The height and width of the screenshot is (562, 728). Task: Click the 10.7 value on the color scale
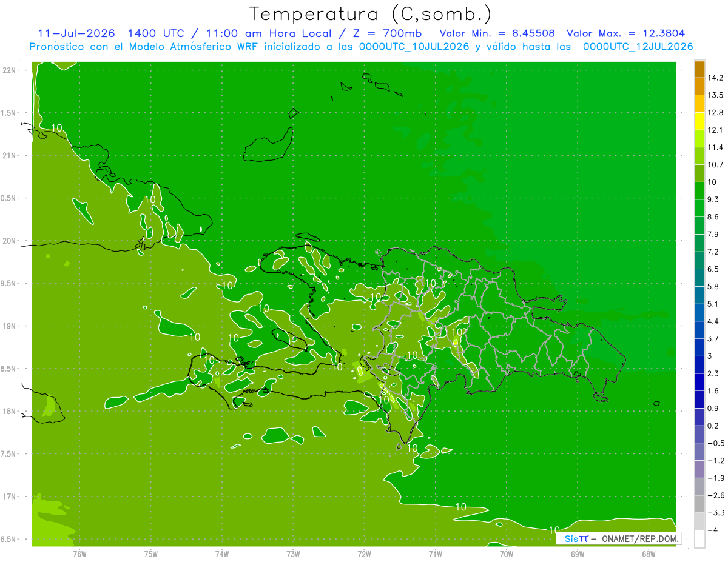click(716, 165)
